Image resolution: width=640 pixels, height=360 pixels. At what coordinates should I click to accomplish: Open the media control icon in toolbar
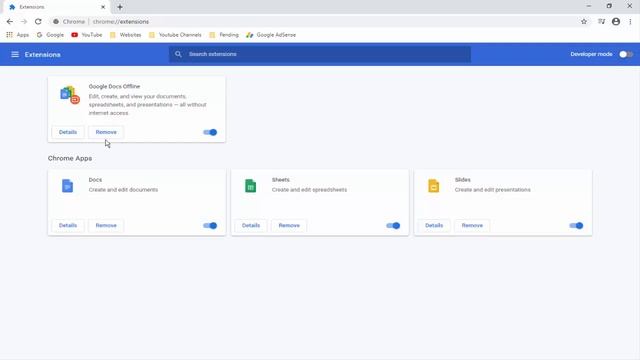[x=602, y=22]
